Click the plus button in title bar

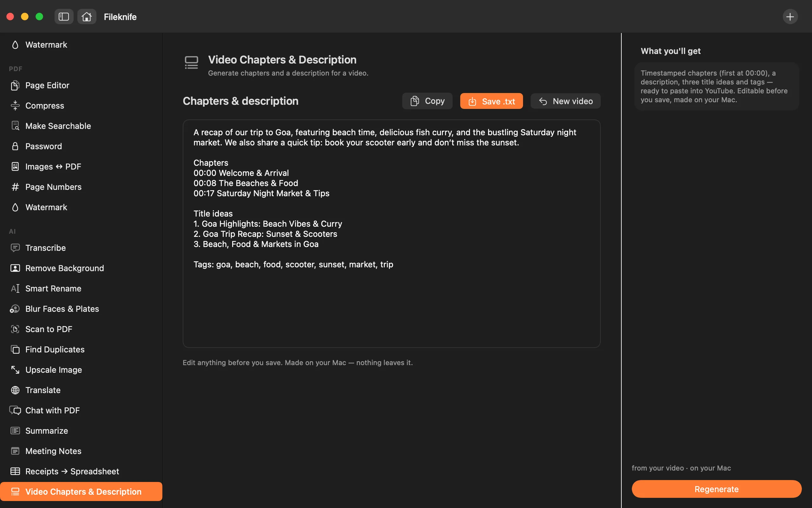click(790, 17)
